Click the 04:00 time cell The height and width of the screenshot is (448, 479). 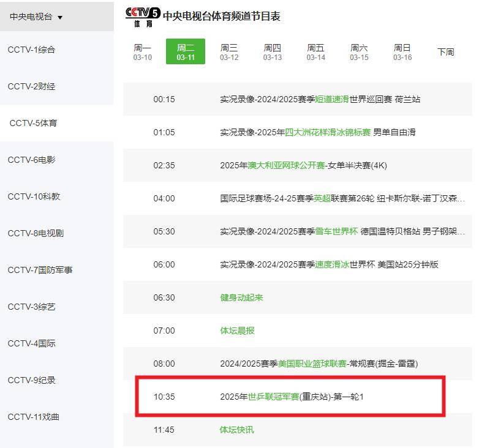[164, 198]
